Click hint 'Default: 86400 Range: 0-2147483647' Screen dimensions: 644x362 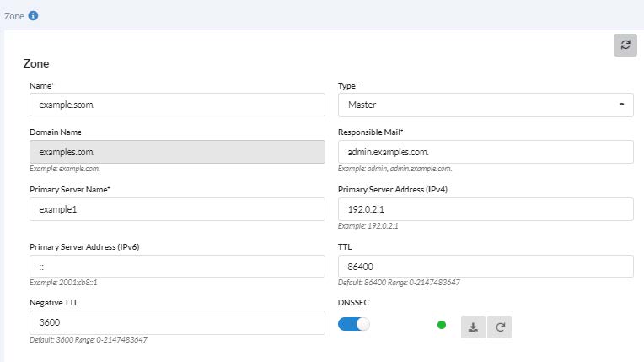(399, 283)
